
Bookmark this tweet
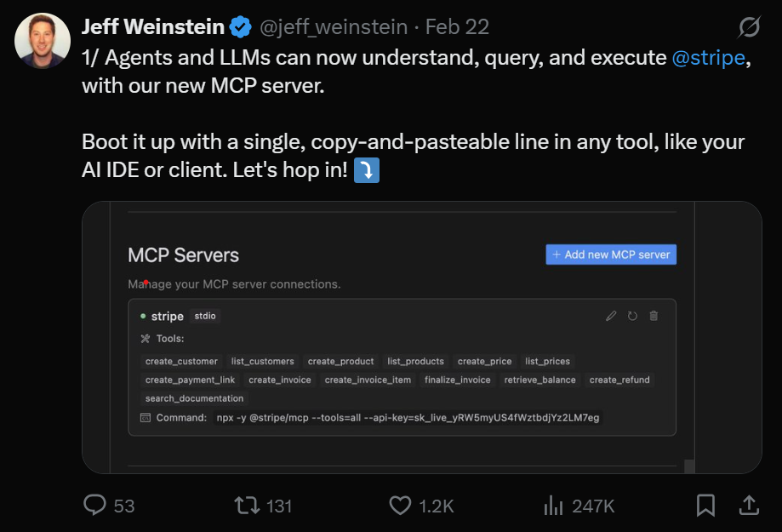[705, 505]
